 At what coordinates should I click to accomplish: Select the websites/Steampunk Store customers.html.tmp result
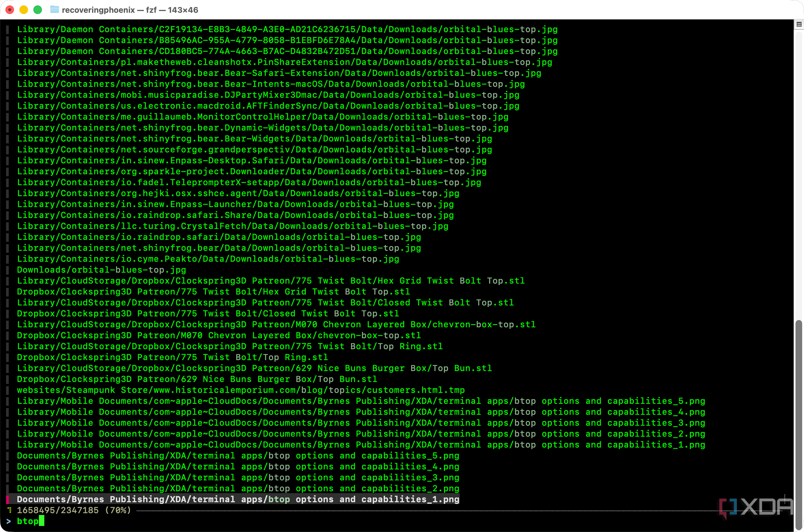tap(240, 390)
